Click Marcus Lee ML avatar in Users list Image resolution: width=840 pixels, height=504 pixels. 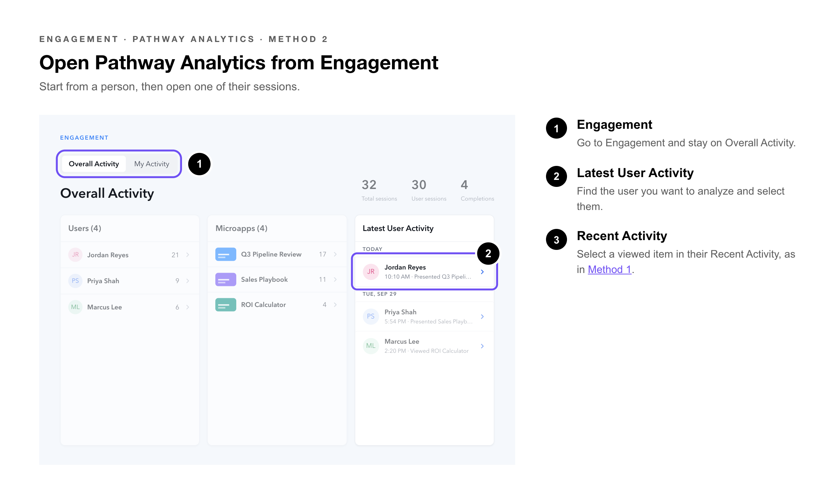click(x=75, y=307)
